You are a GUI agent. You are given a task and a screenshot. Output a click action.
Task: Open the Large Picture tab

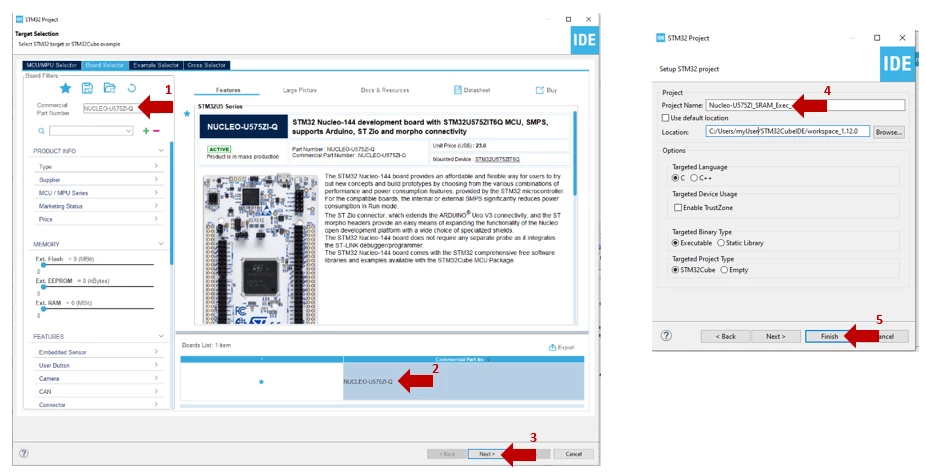(x=300, y=90)
